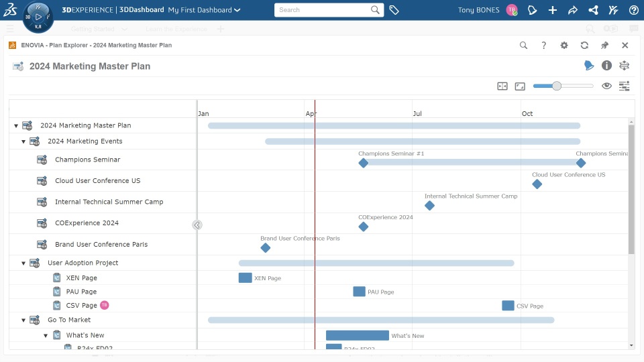Click the PAU Page task bar
Screen dimensions: 644x362
(x=359, y=292)
